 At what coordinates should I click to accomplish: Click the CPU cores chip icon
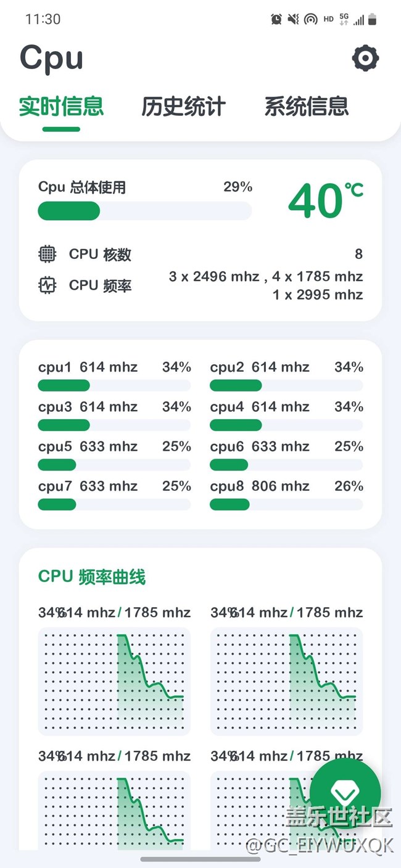coord(47,254)
